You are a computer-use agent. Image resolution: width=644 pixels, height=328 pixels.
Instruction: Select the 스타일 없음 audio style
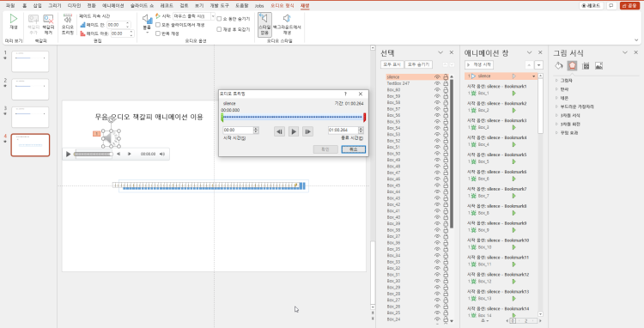tap(264, 25)
